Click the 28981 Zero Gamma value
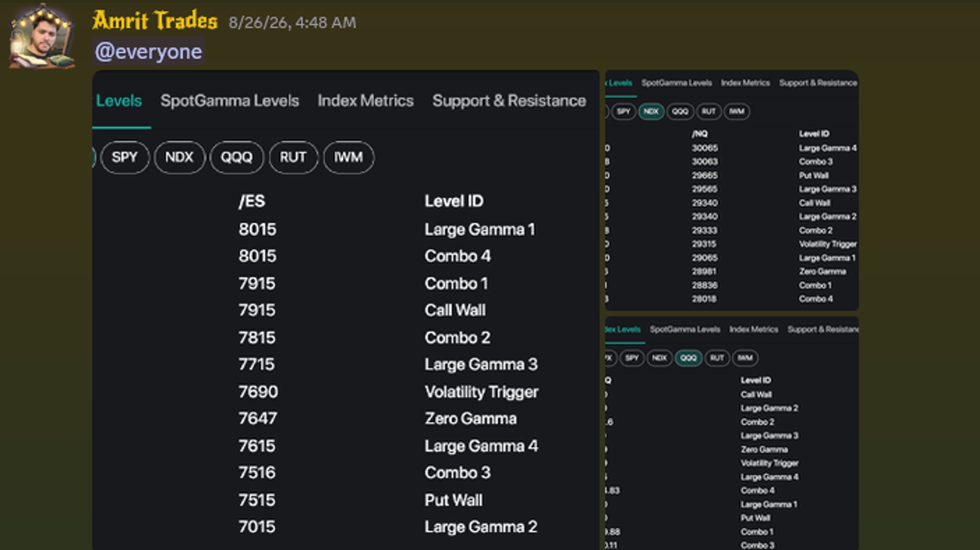 pyautogui.click(x=704, y=272)
